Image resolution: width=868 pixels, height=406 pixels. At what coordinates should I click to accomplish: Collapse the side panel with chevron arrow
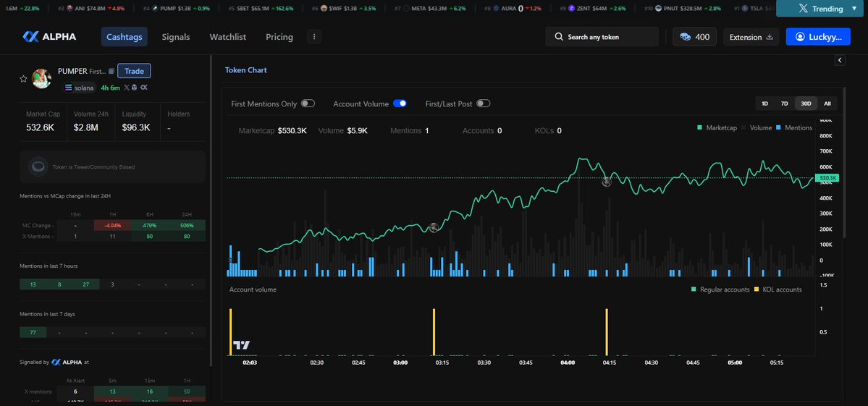point(840,60)
